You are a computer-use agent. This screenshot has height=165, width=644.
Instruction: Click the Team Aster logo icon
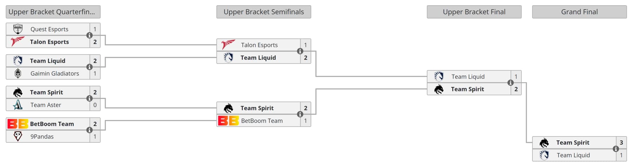[18, 105]
